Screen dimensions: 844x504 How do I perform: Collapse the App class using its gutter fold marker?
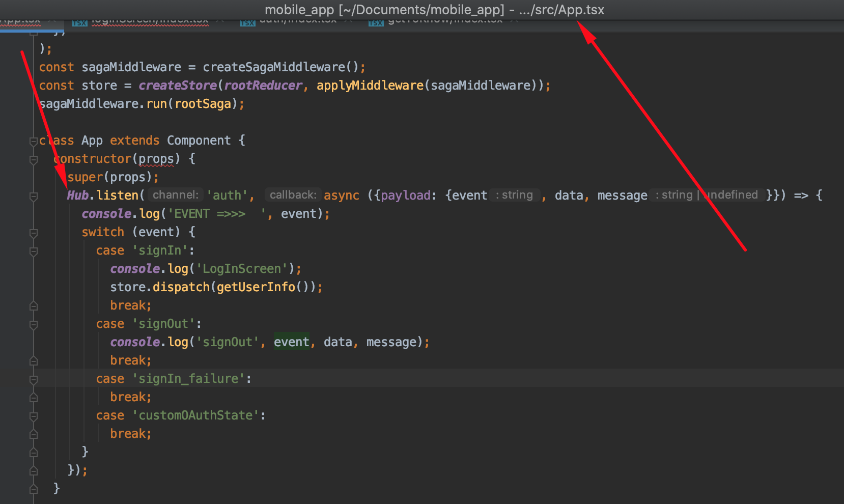[x=33, y=140]
